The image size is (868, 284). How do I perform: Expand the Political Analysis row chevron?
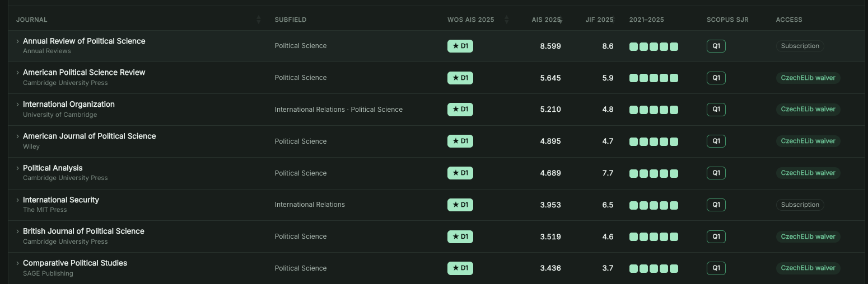17,168
